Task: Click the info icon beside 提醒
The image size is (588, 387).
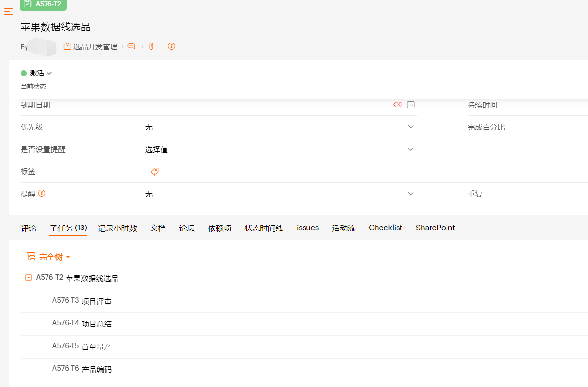Action: pyautogui.click(x=42, y=194)
